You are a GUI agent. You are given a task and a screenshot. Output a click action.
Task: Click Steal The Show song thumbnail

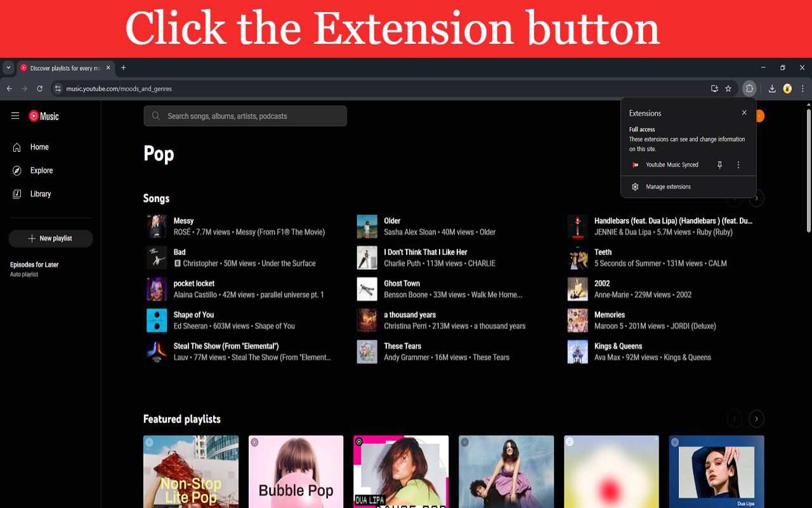(157, 352)
